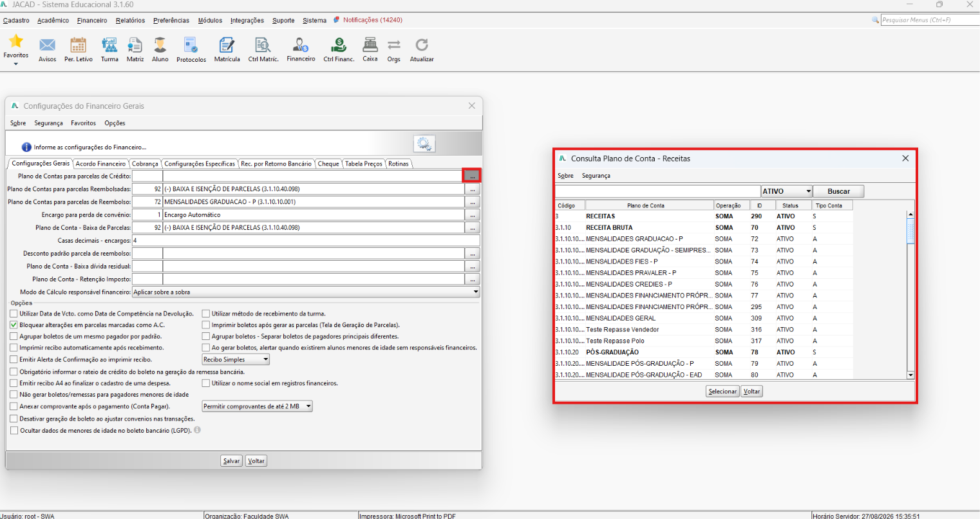This screenshot has width=980, height=519.
Task: Open the Orgs arrows icon
Action: click(x=393, y=45)
